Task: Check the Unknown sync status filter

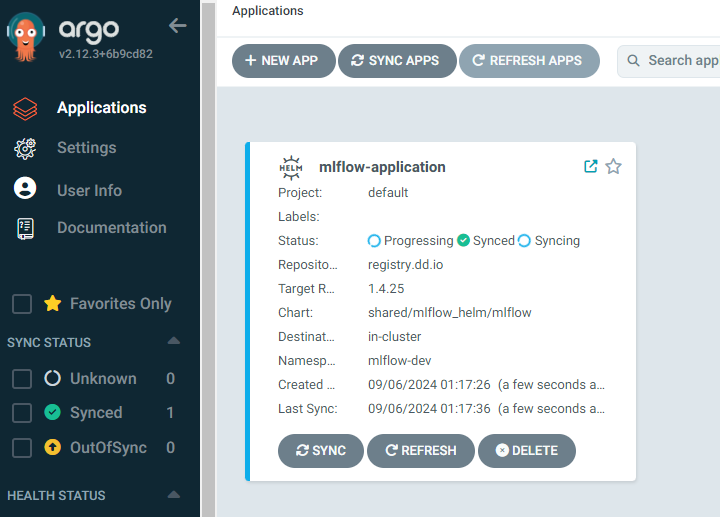Action: tap(22, 379)
